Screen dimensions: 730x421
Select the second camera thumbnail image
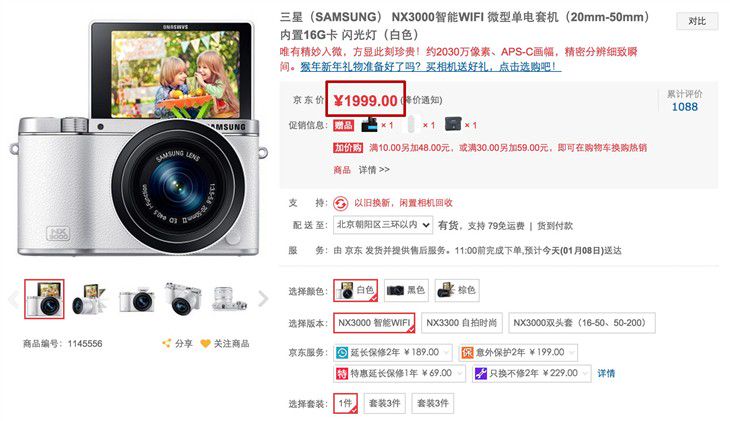(x=89, y=299)
